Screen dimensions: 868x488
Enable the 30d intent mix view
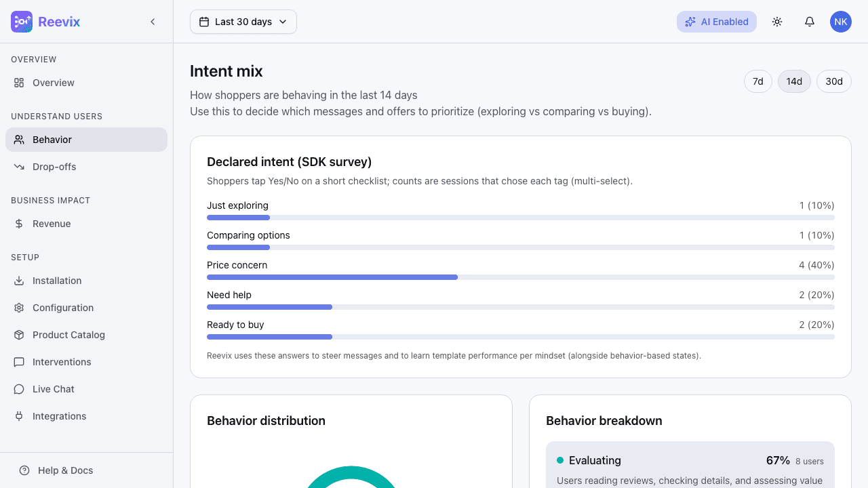[833, 81]
